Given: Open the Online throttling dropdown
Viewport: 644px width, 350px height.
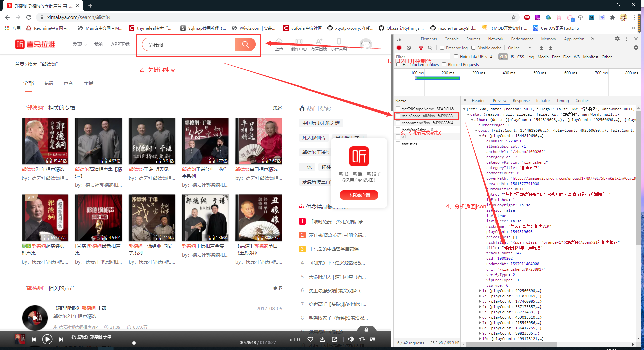Looking at the screenshot, I should [x=517, y=48].
